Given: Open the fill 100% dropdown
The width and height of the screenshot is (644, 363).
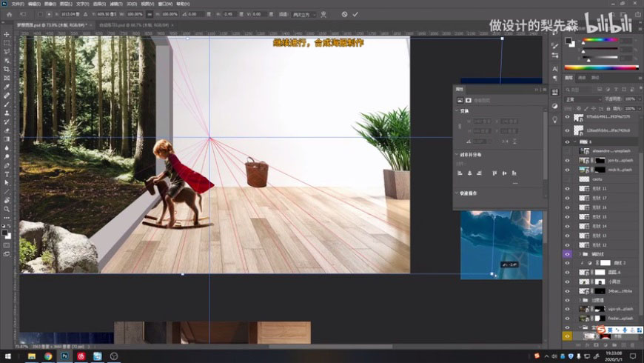Looking at the screenshot, I should [640, 109].
